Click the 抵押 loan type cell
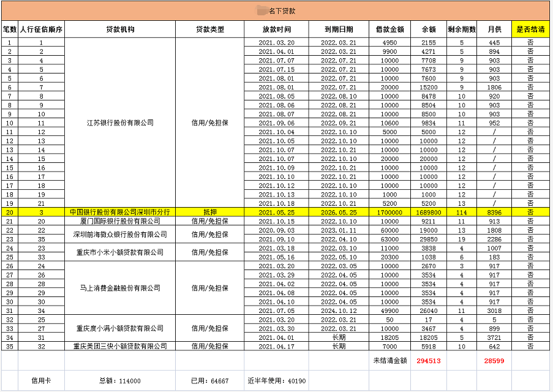The width and height of the screenshot is (553, 392). (x=209, y=212)
